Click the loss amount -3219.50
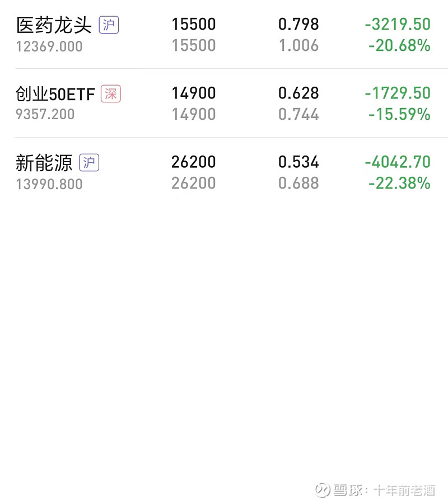The image size is (448, 504). click(398, 25)
